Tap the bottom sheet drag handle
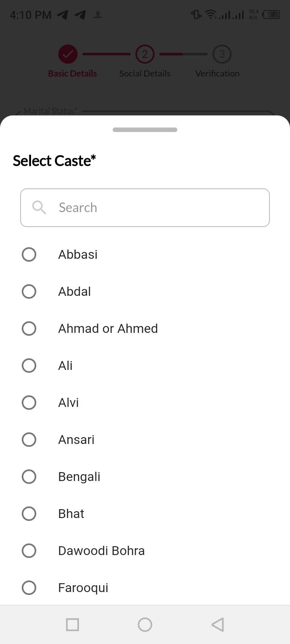 coord(145,130)
